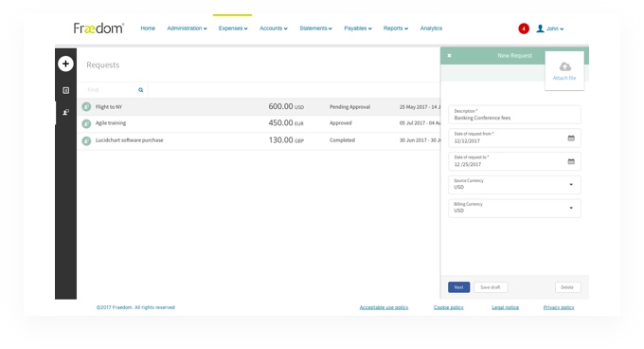Click the Date of request to field

(514, 161)
